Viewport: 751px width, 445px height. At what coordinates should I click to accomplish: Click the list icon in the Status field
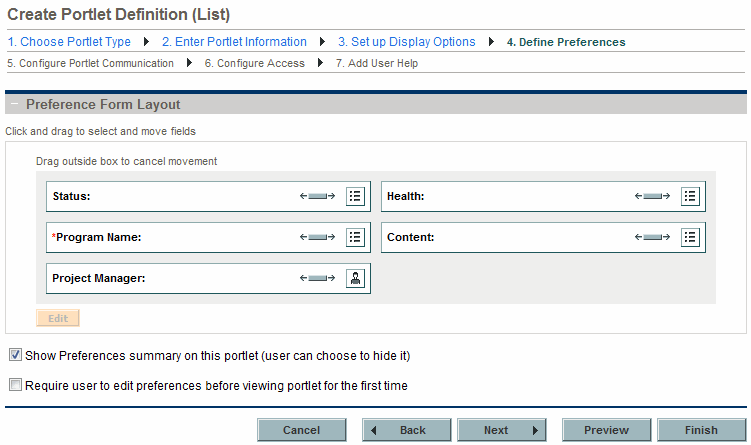pos(355,196)
